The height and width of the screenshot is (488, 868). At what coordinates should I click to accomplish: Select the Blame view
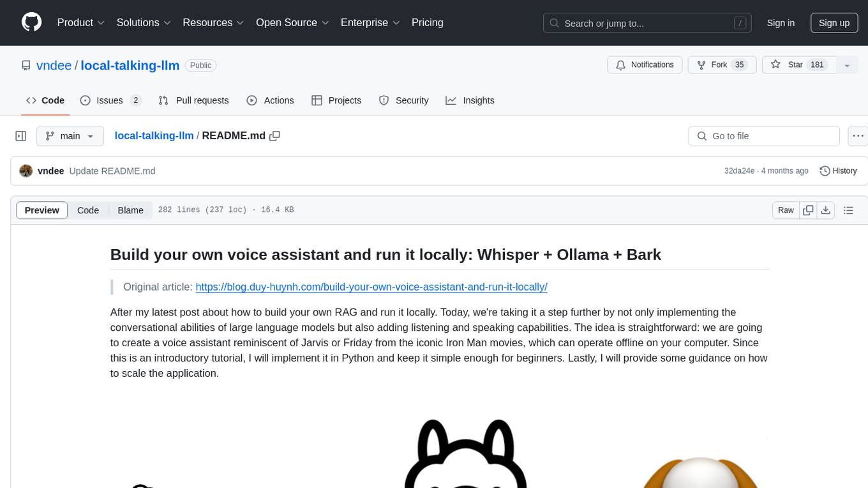[x=130, y=210]
